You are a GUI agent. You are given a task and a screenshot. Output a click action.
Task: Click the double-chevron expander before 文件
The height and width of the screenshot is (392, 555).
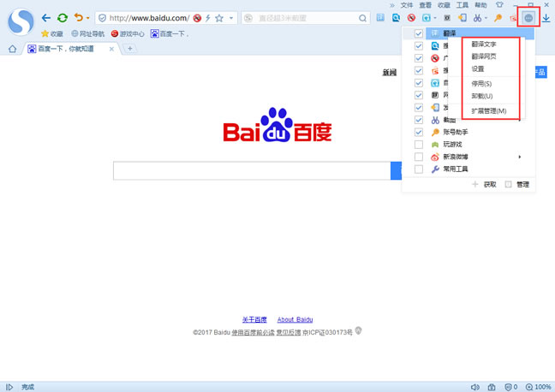point(392,5)
